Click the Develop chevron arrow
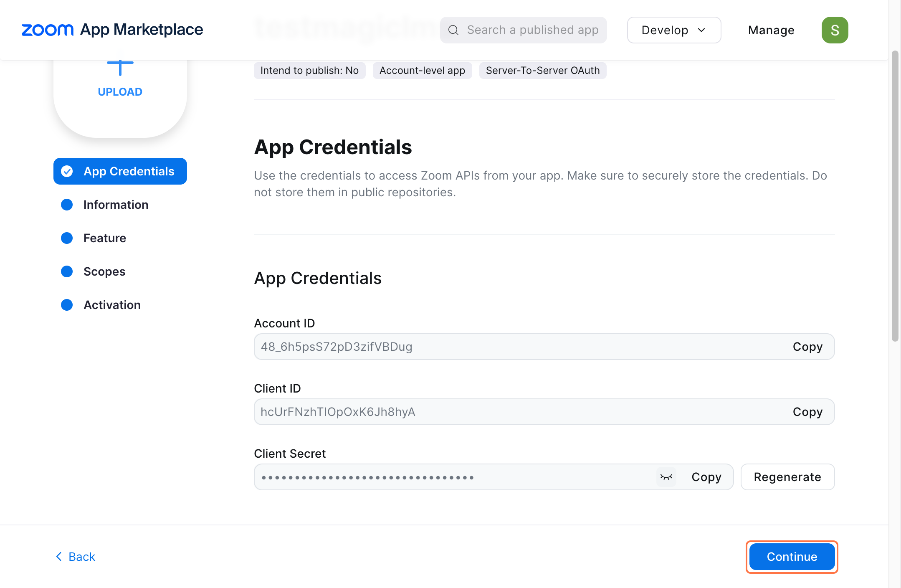901x588 pixels. point(701,30)
